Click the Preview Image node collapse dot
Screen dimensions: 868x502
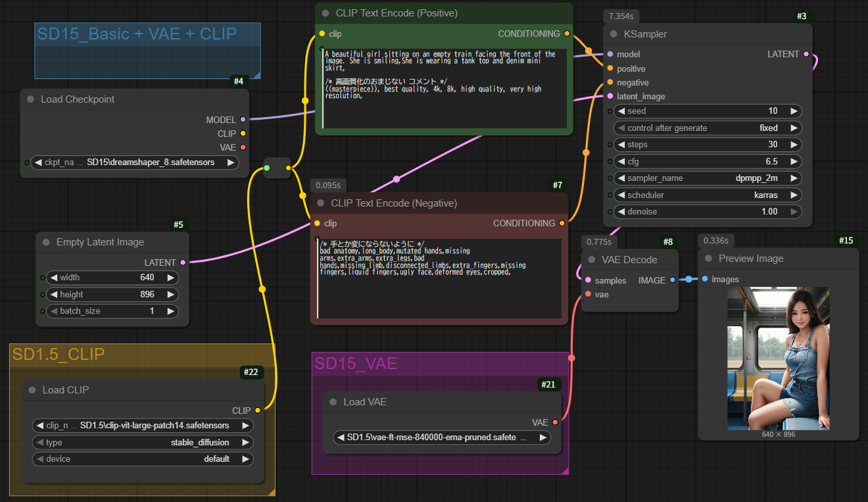[708, 259]
